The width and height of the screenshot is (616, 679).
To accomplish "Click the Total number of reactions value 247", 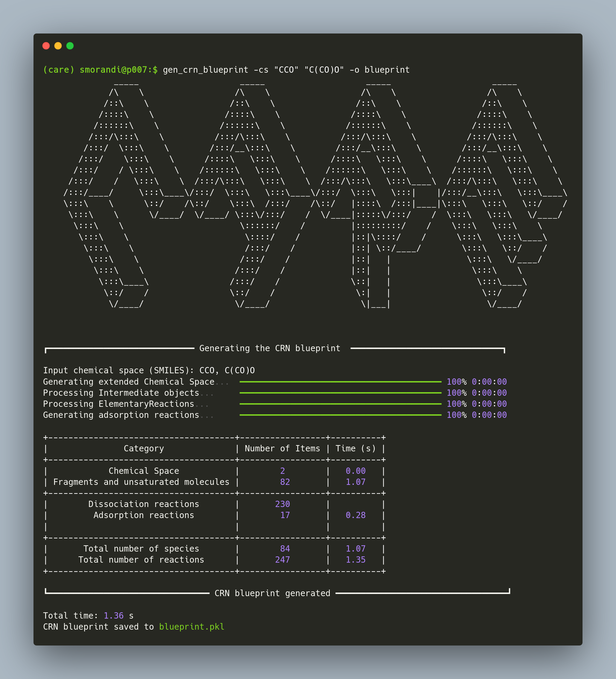I will tap(282, 559).
